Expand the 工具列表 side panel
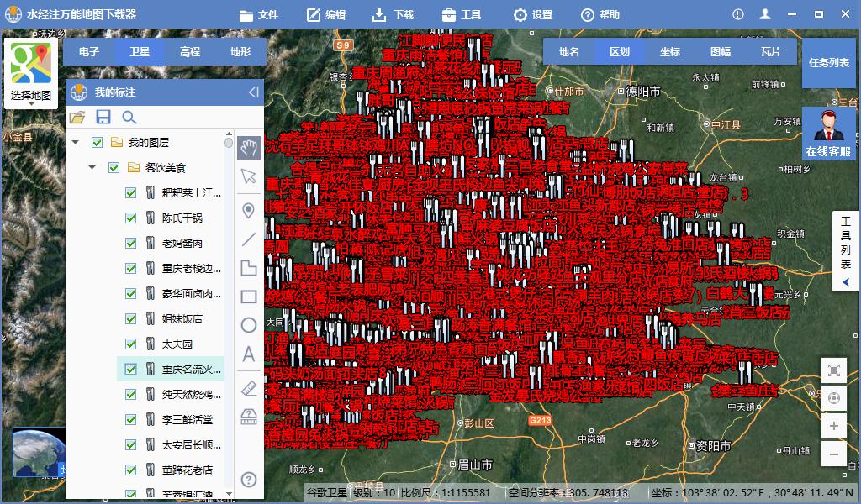Viewport: 861px width, 504px height. coord(846,251)
